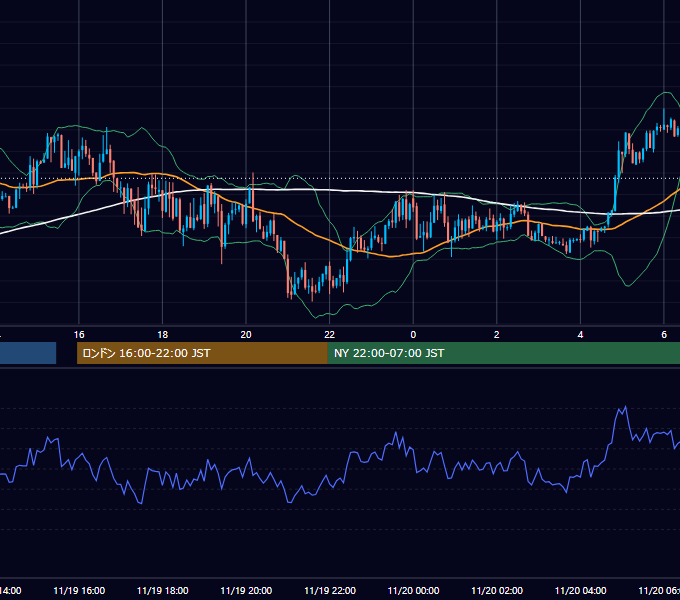
Task: Click the 11/19 22:00 date label
Action: click(x=330, y=590)
